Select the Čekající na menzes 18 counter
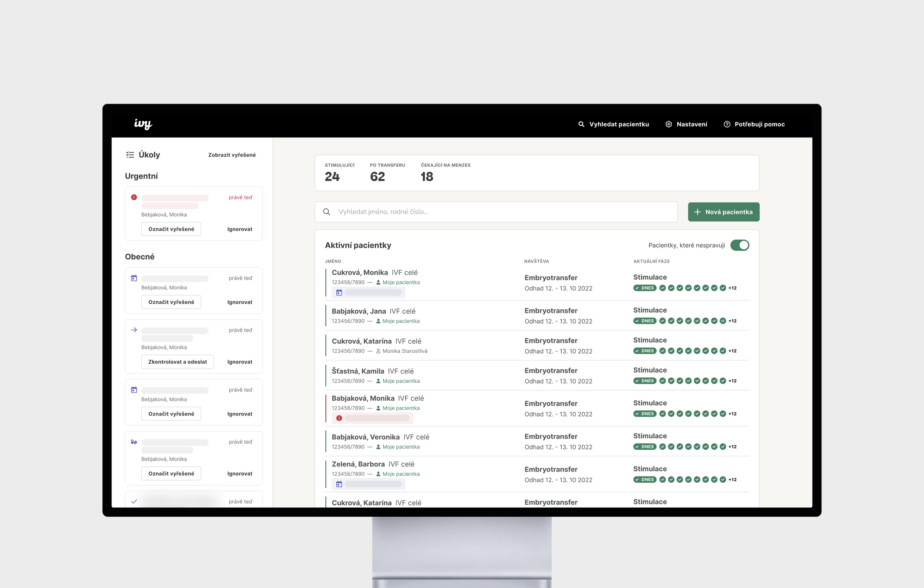924x588 pixels. pyautogui.click(x=445, y=172)
